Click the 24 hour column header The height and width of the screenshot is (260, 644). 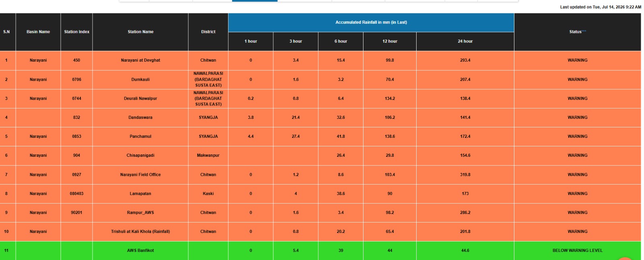click(x=465, y=42)
